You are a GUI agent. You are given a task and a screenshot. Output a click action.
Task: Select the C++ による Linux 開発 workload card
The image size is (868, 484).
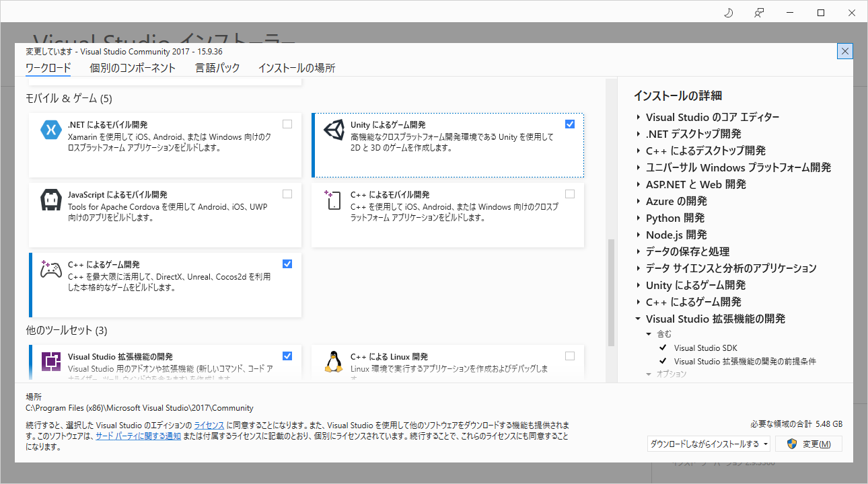(x=448, y=362)
